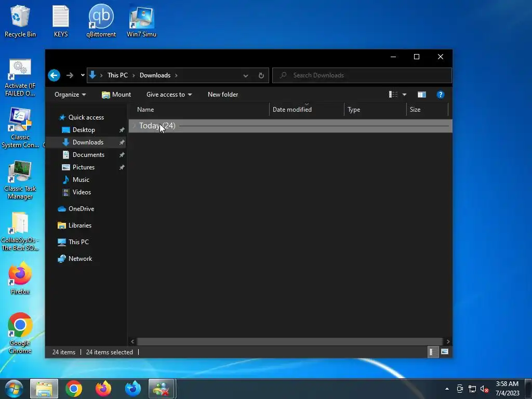Select the CollabSysOs folder shortcut
The image size is (532, 399).
pos(20,232)
